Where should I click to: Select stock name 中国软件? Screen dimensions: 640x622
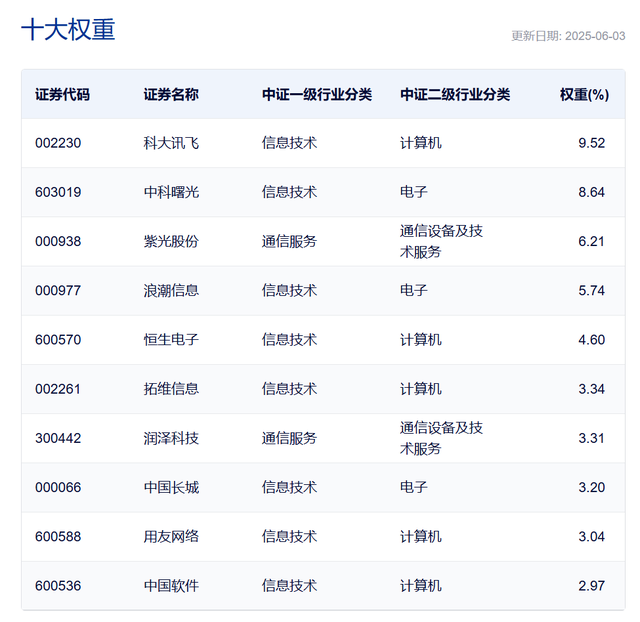(171, 586)
